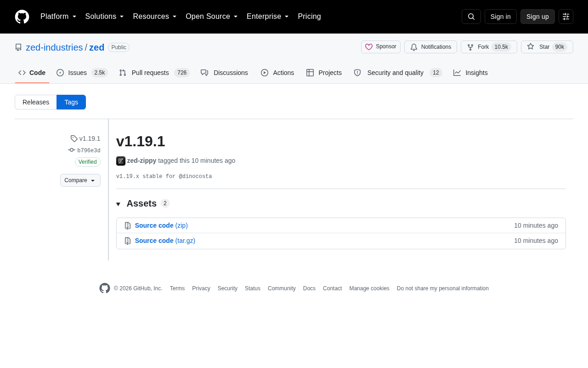
Task: Click the Assets count badge 2
Action: (x=165, y=203)
